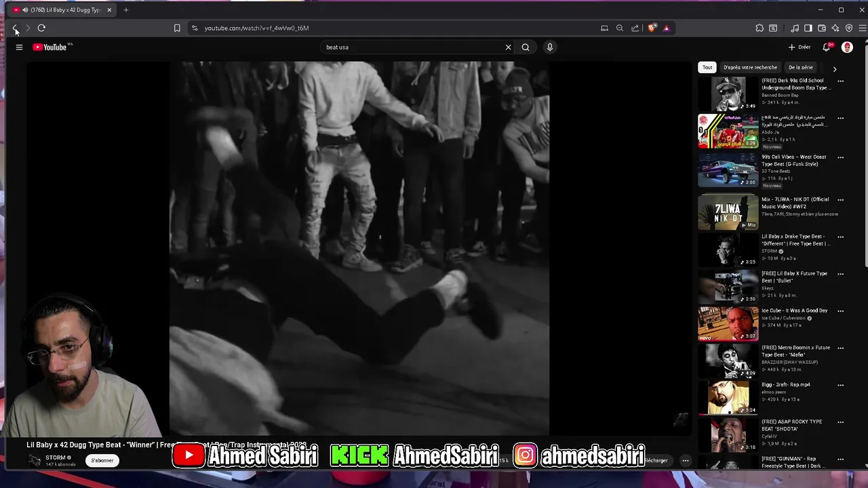Close the Lil Baby x 42 Dugg tab
Image resolution: width=868 pixels, height=488 pixels.
click(x=109, y=10)
